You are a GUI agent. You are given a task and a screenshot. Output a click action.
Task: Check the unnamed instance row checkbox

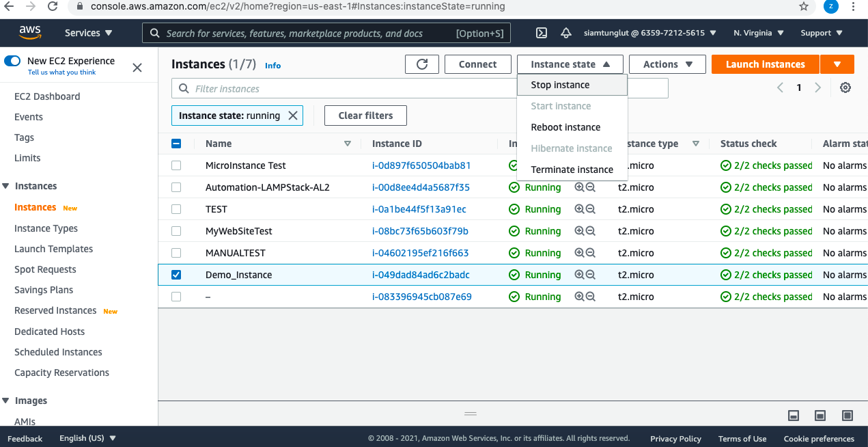coord(176,297)
